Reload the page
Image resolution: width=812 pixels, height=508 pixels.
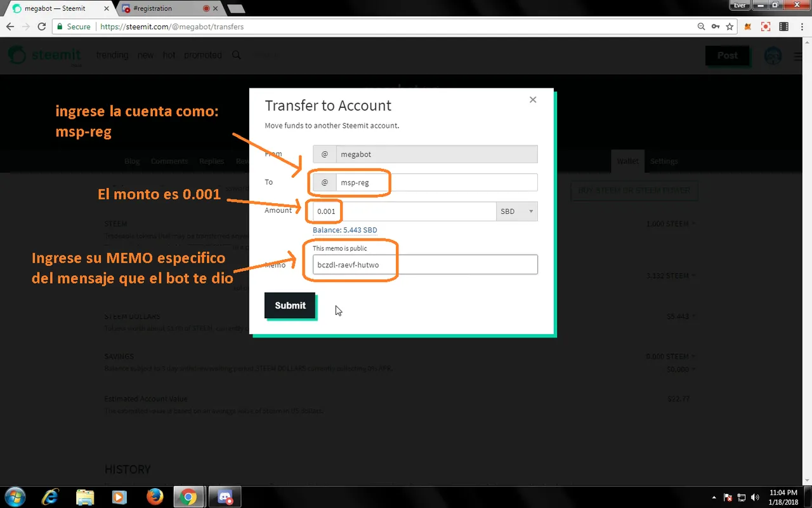[x=42, y=27]
